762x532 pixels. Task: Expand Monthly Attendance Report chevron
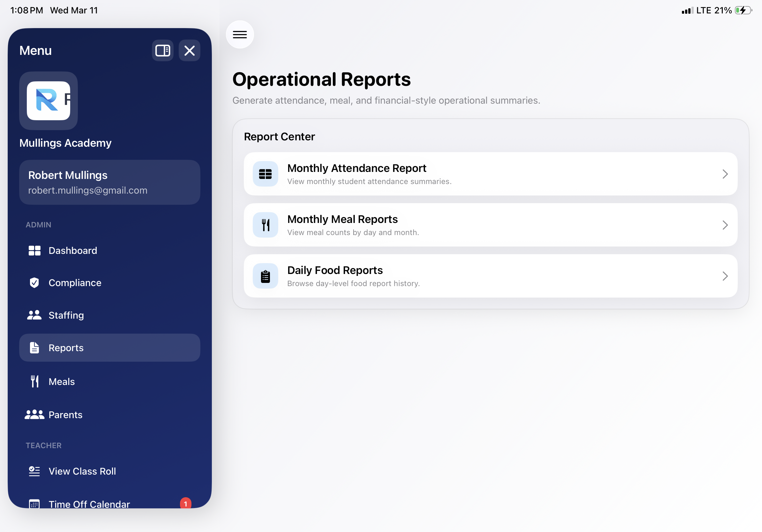725,174
